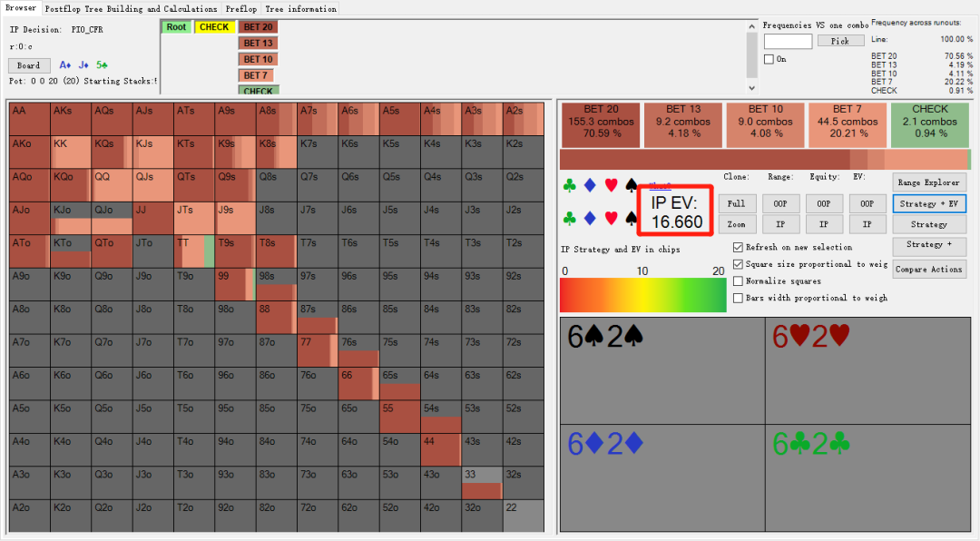Select the yellow CHECK node
The width and height of the screenshot is (980, 541).
pyautogui.click(x=214, y=27)
